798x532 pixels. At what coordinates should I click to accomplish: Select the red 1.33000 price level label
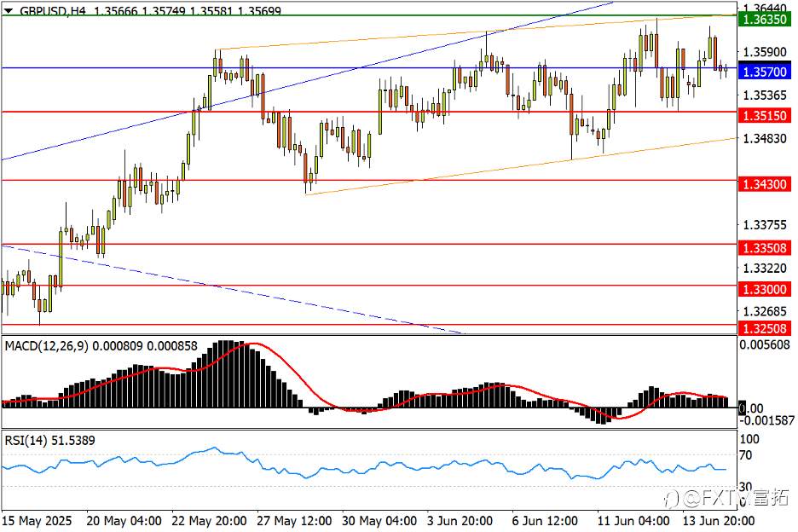tap(765, 289)
